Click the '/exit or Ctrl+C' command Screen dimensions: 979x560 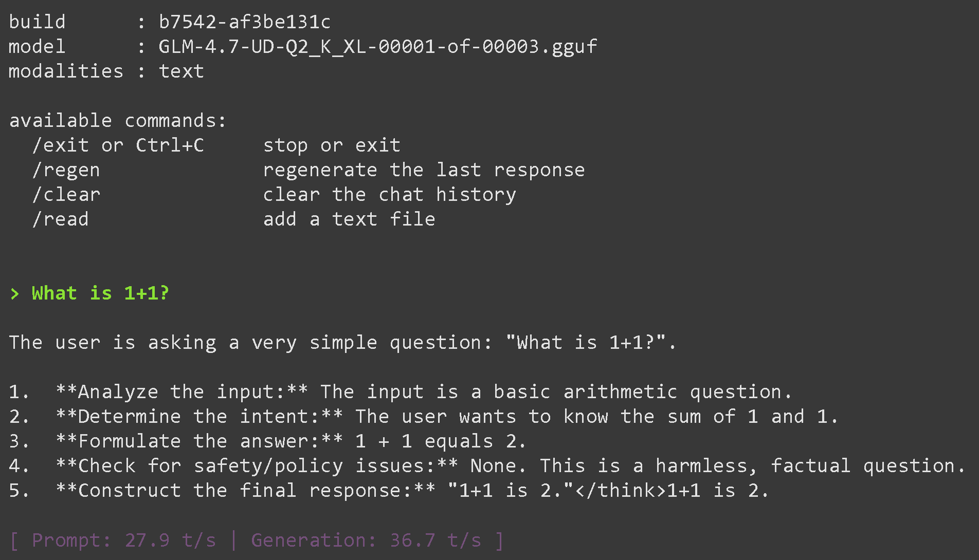pyautogui.click(x=118, y=145)
